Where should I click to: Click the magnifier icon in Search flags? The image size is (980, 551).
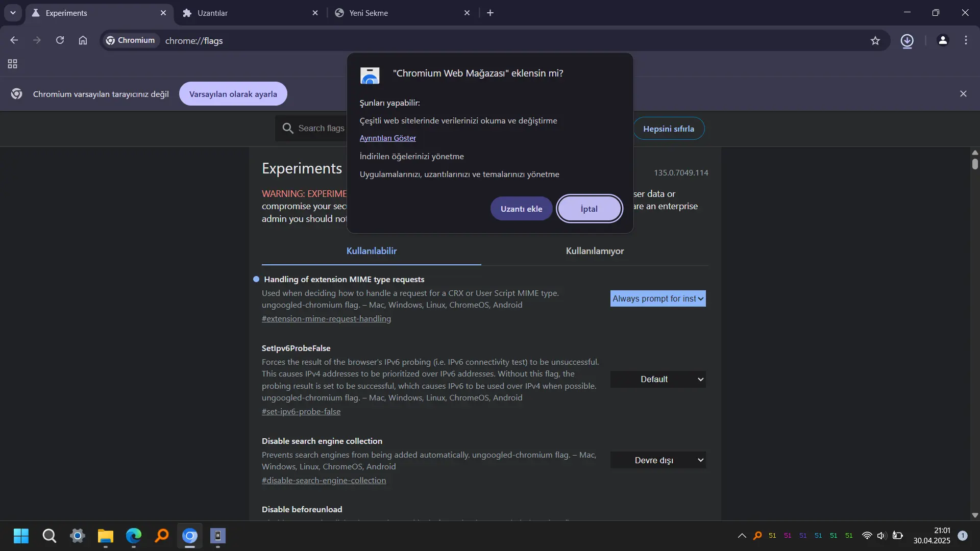pos(288,129)
